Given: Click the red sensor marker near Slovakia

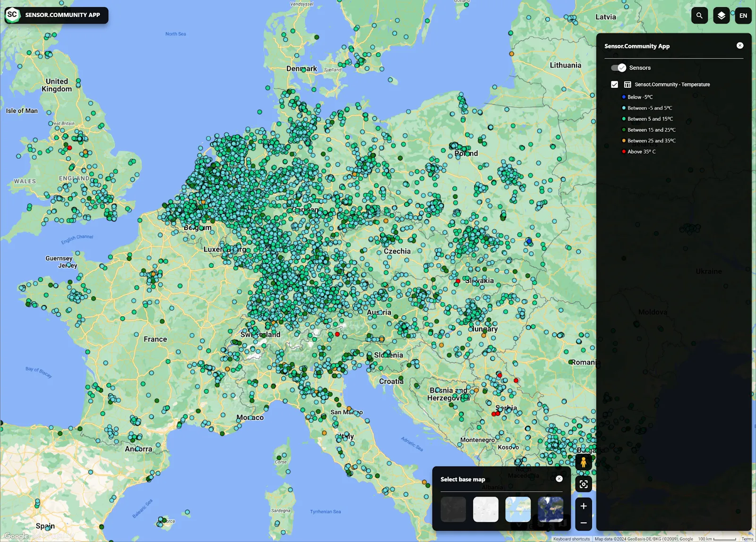Looking at the screenshot, I should click(x=457, y=281).
